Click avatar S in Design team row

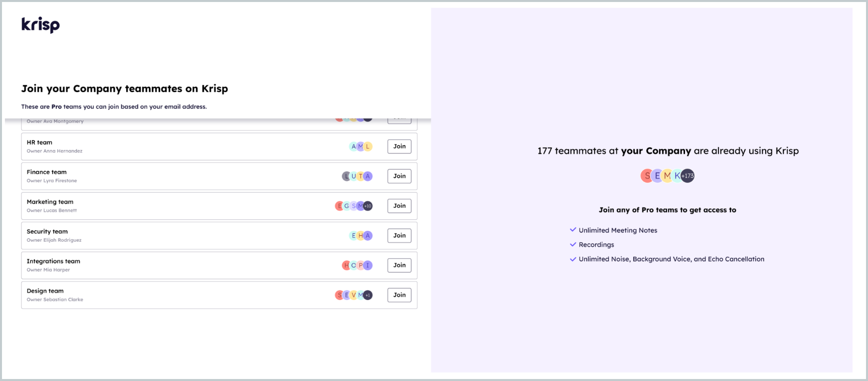click(340, 295)
